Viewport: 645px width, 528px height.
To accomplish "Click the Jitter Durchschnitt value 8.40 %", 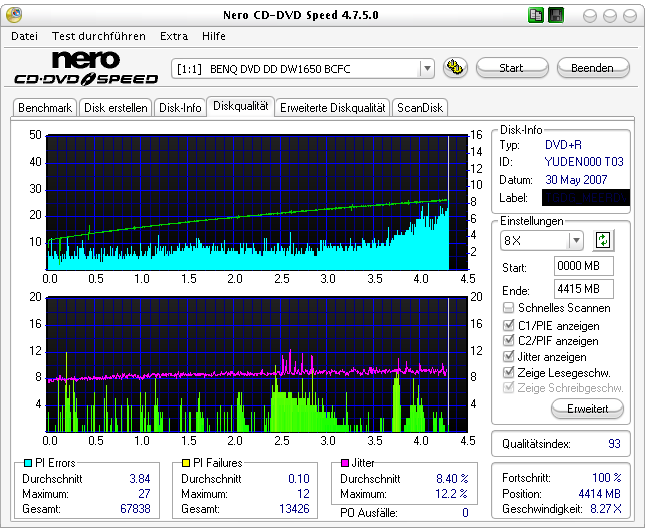I will [452, 479].
